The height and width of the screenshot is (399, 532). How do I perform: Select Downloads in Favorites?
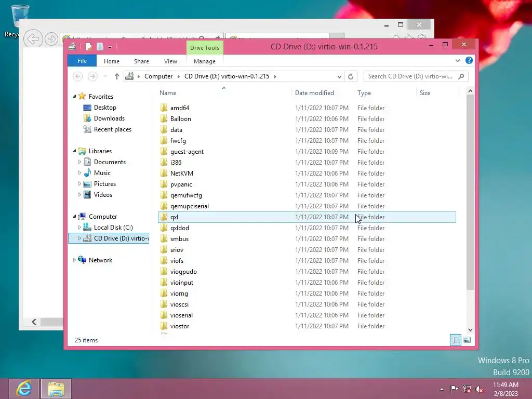coord(109,118)
